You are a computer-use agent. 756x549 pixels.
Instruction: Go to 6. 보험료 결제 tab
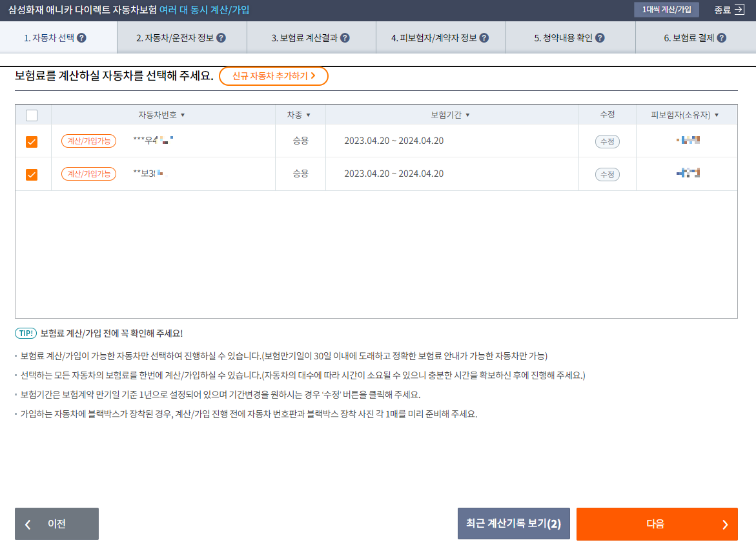click(x=696, y=37)
